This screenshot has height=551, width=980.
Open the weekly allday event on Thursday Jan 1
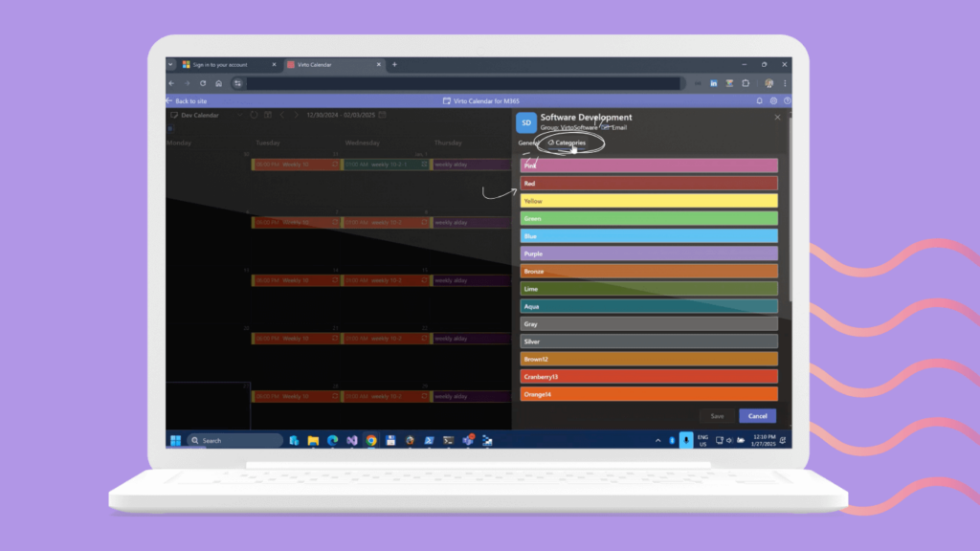472,165
